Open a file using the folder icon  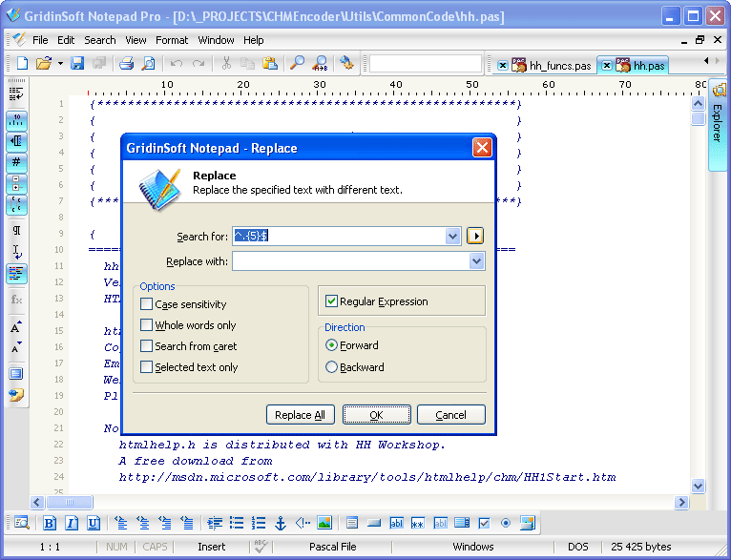[x=44, y=63]
